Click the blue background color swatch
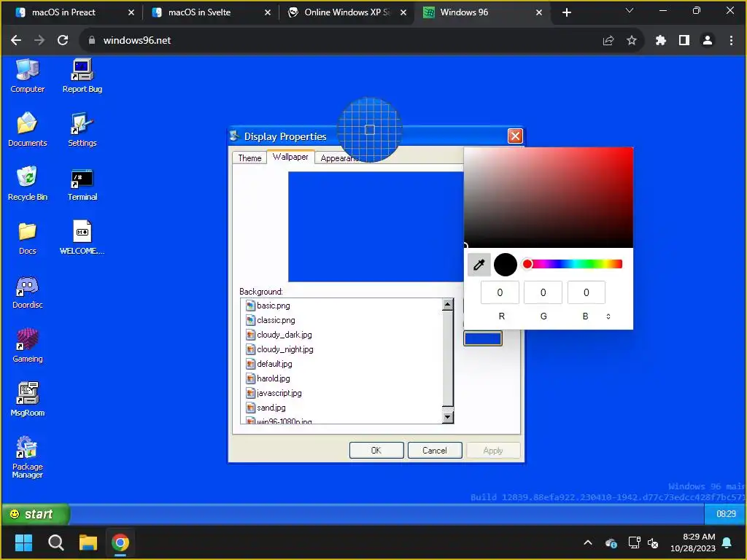747x560 pixels. click(x=483, y=338)
